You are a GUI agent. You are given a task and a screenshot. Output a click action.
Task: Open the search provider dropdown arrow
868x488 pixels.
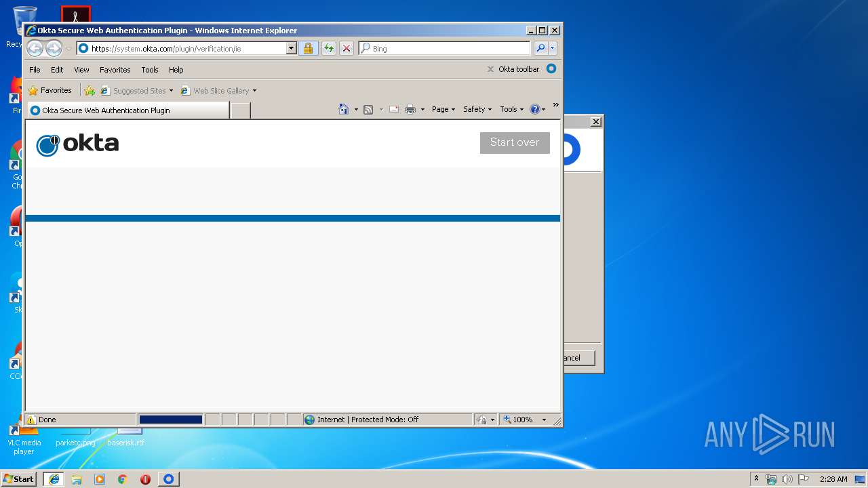click(553, 48)
